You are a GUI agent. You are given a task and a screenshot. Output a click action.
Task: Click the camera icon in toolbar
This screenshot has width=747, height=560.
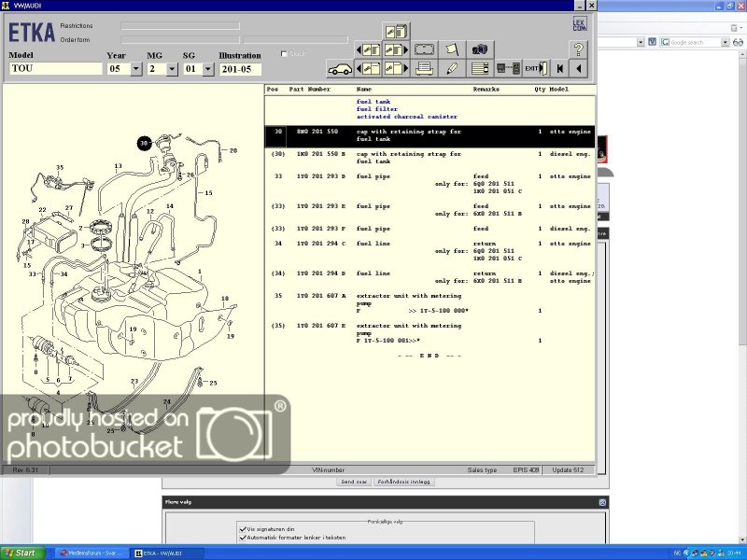pos(480,49)
